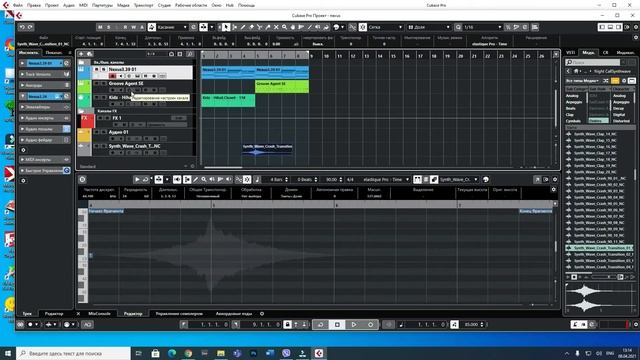Click the Windows Start button
Image resolution: width=640 pixels, height=360 pixels.
tap(8, 353)
